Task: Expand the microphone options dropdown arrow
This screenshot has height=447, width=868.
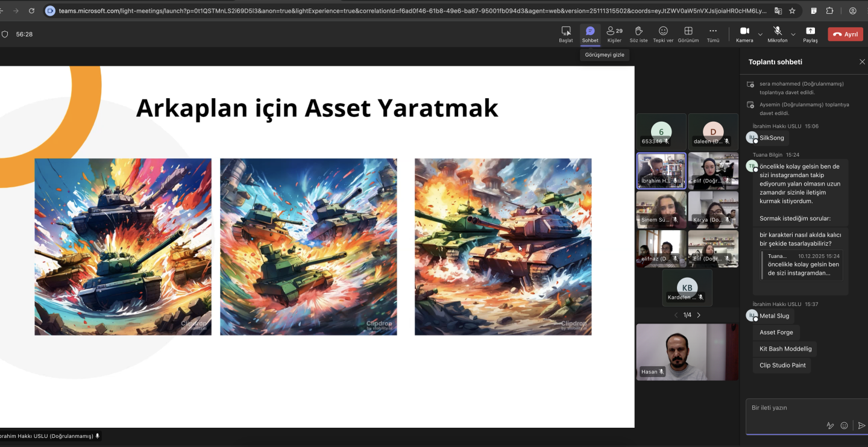Action: [793, 34]
